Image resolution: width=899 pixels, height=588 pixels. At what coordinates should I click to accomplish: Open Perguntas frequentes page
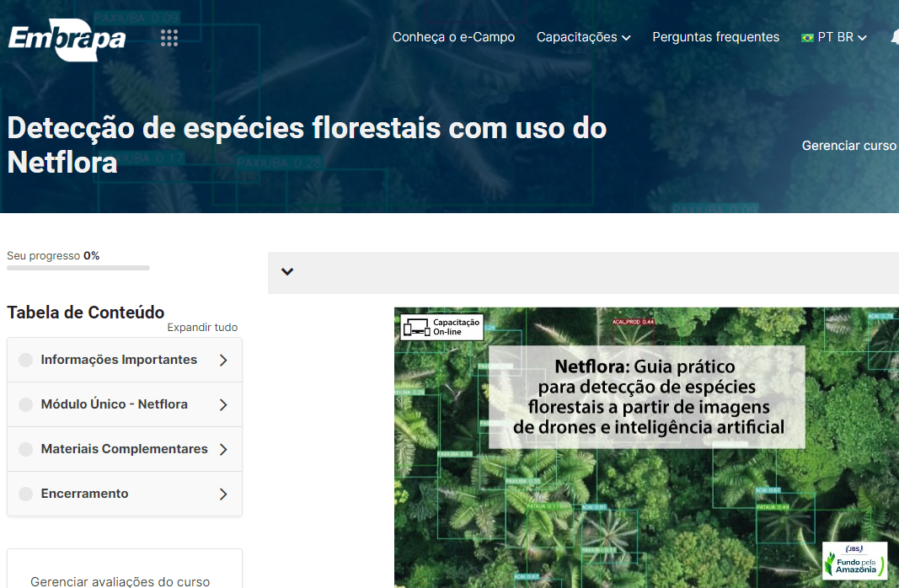(715, 37)
